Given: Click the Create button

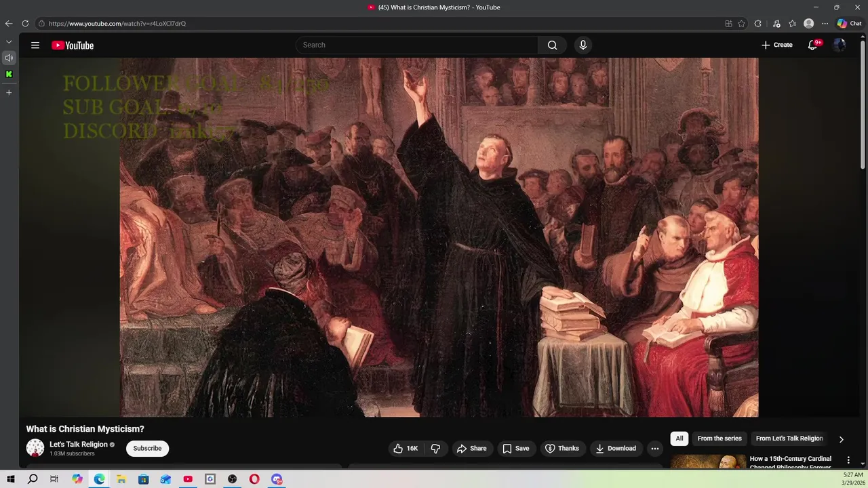Looking at the screenshot, I should [777, 45].
